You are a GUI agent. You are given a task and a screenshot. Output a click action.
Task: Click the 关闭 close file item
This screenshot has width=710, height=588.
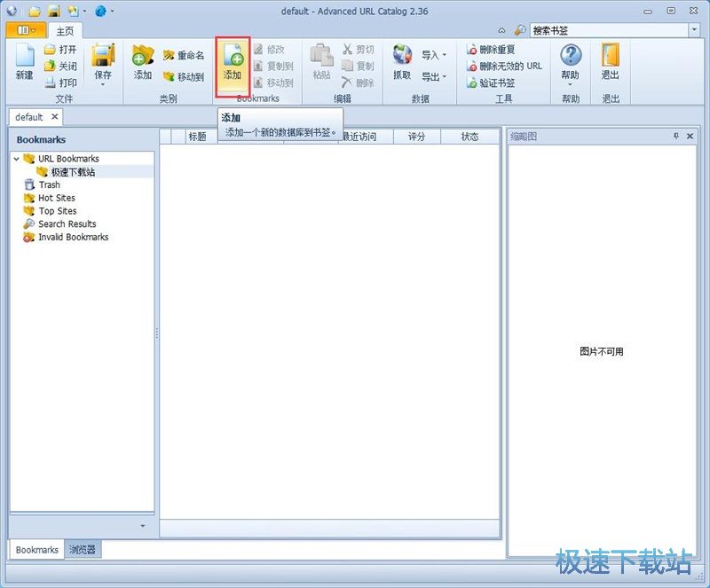[x=60, y=67]
